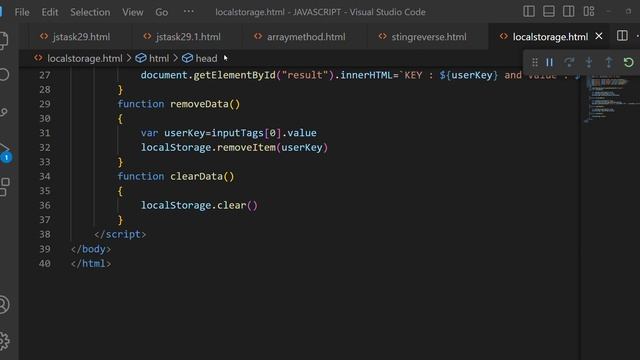
Task: Toggle the bottom panel layout icon
Action: (x=549, y=11)
